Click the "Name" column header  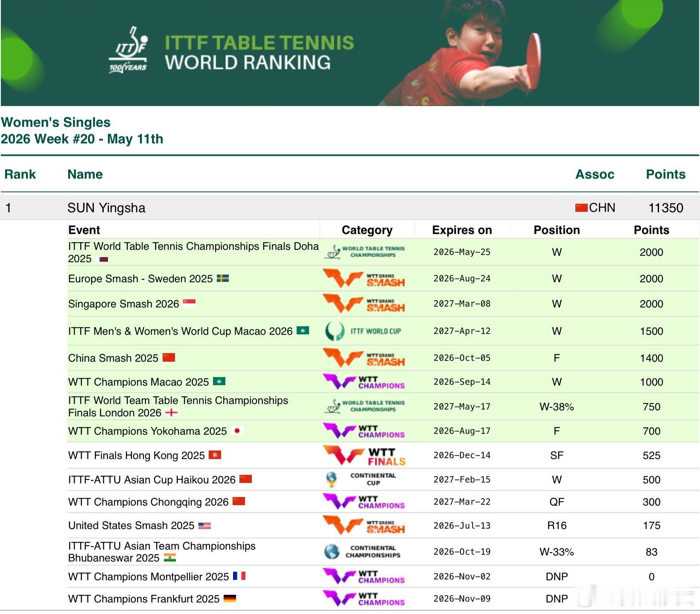click(85, 174)
